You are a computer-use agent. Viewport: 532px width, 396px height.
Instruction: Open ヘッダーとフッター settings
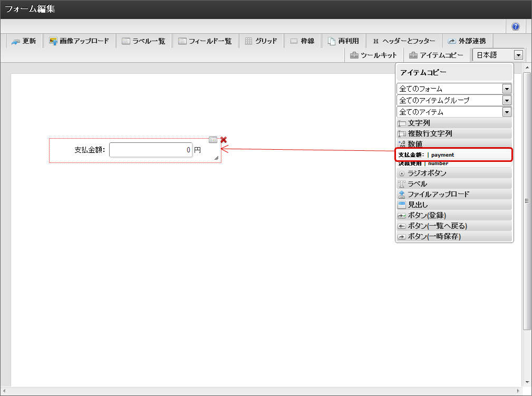(x=404, y=41)
